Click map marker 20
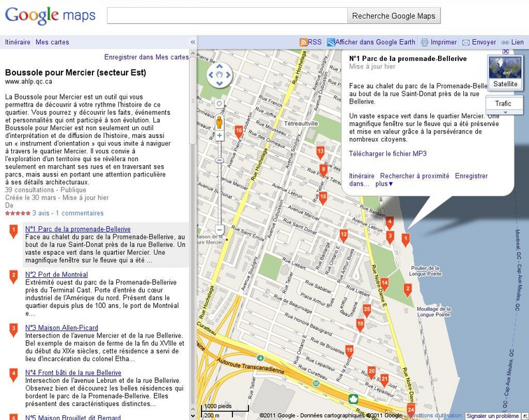Image resolution: width=529 pixels, height=420 pixels. pyautogui.click(x=372, y=372)
